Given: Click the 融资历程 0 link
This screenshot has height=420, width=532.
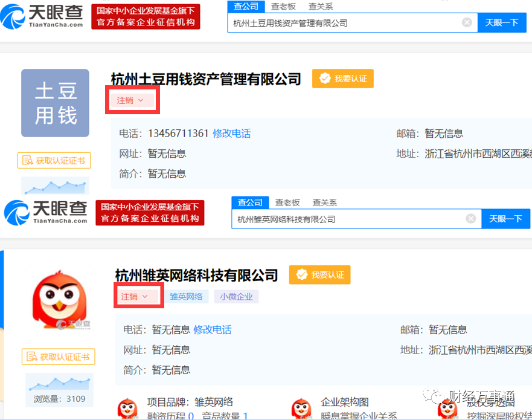Looking at the screenshot, I should coord(170,416).
